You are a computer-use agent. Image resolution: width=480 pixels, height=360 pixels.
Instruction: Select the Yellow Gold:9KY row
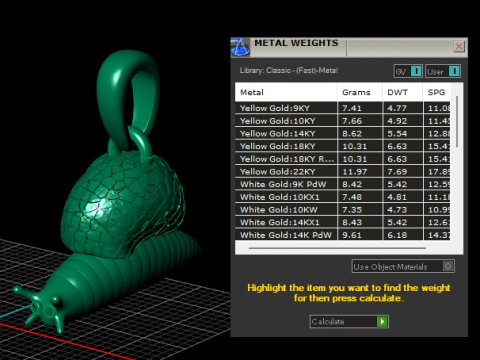[x=343, y=108]
